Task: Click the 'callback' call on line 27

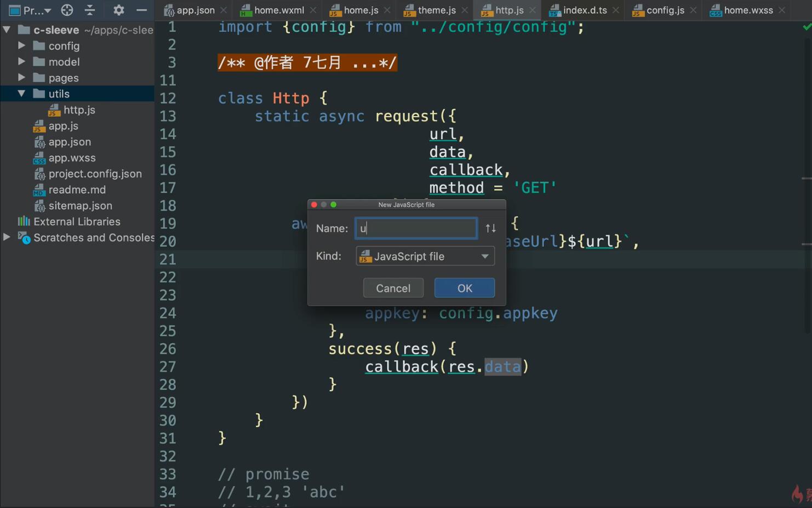Action: pos(402,366)
